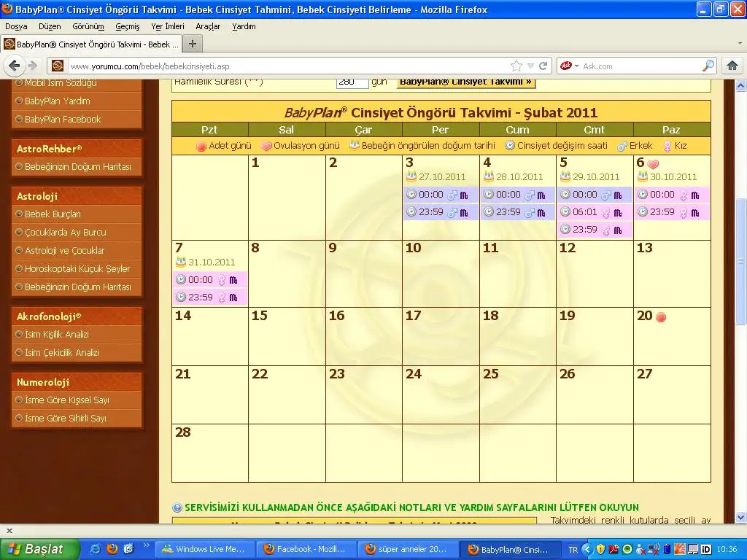Click female symbol beside 00:00 on day 6
Image resolution: width=747 pixels, height=560 pixels.
684,195
